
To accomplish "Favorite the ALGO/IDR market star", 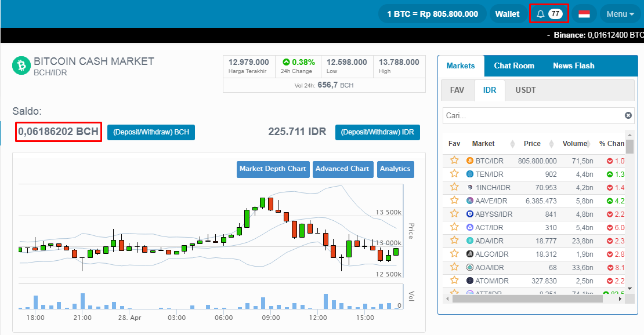I will [x=454, y=254].
